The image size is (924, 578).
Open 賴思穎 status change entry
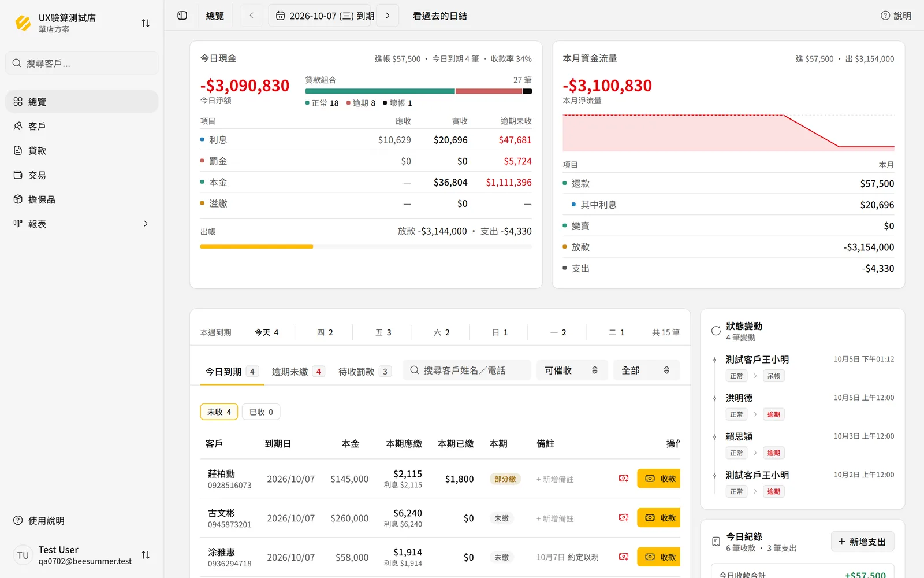point(810,444)
